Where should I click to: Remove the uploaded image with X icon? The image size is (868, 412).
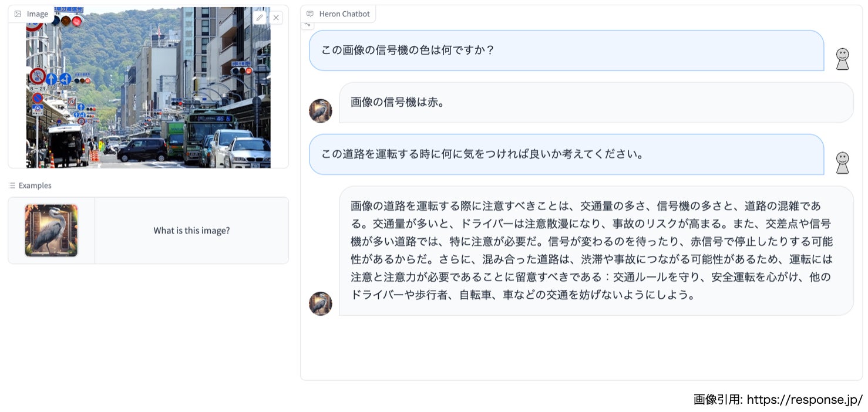click(276, 18)
